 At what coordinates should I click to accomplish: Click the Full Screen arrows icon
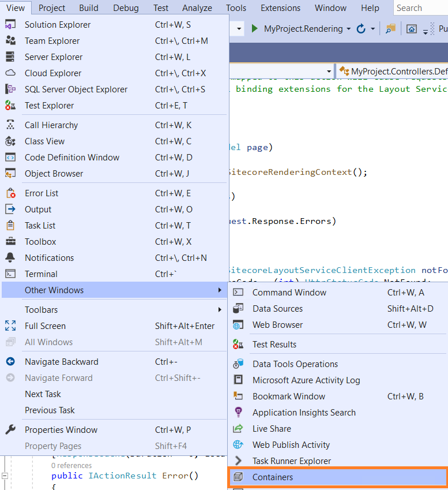click(x=10, y=326)
